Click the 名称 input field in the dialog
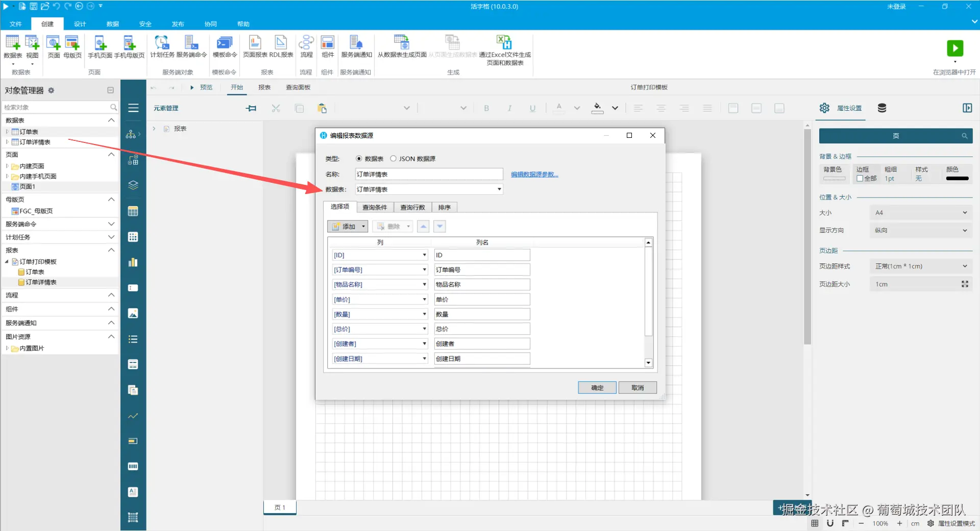This screenshot has width=980, height=531. point(429,174)
